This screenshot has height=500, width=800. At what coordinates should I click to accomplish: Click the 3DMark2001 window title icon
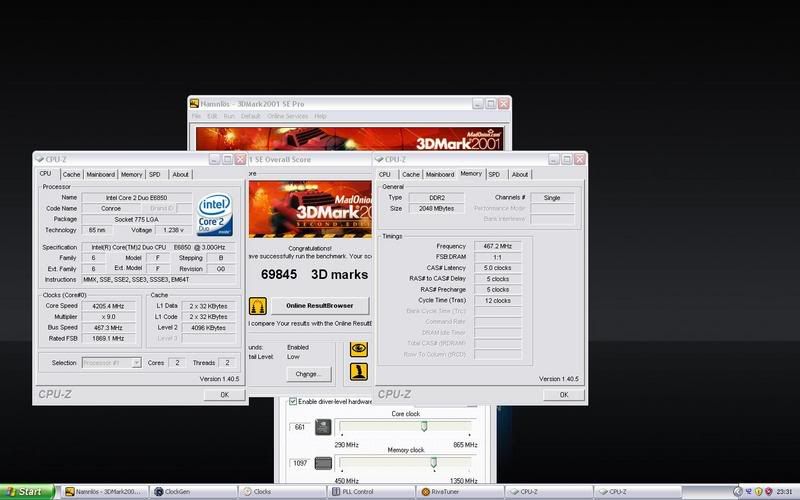click(194, 104)
